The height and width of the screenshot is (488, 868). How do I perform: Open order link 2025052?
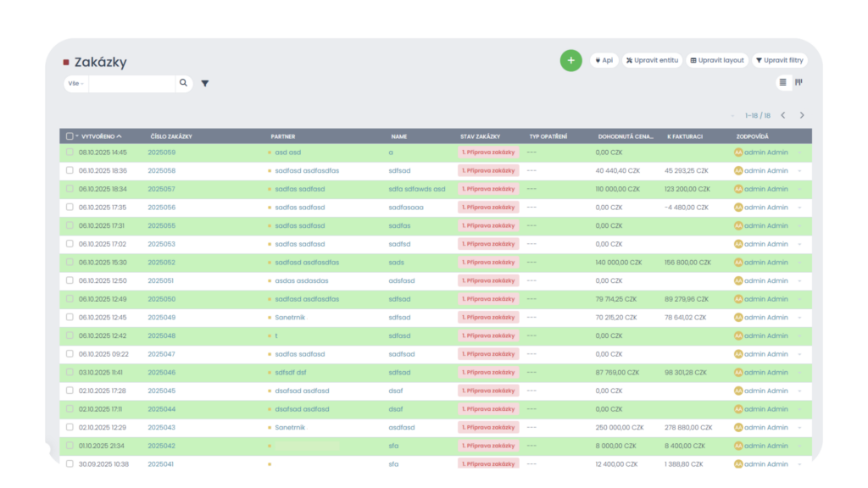tap(161, 263)
